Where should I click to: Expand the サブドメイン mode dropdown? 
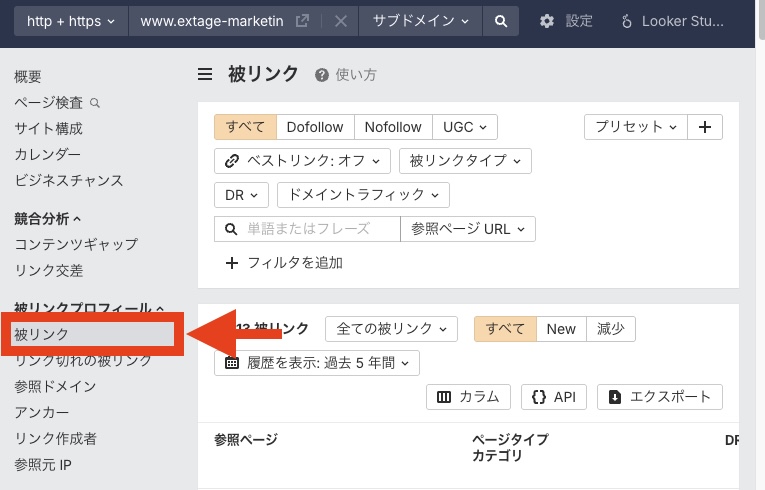(x=420, y=21)
